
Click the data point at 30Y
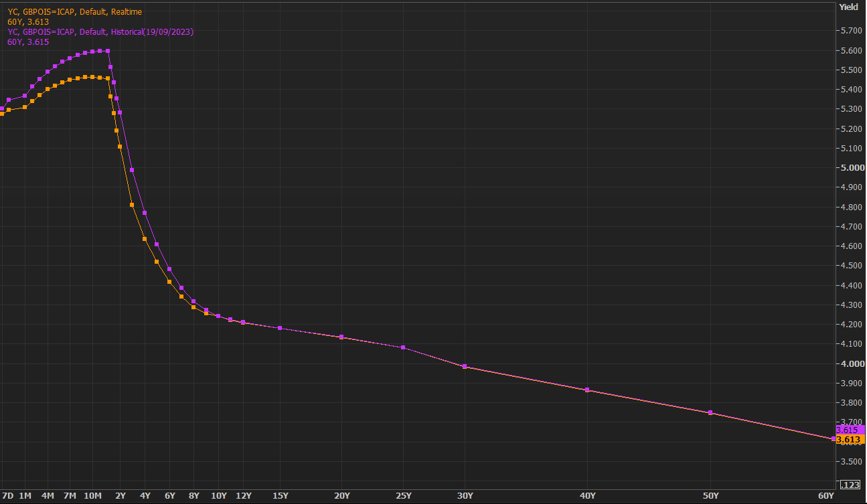(x=465, y=367)
